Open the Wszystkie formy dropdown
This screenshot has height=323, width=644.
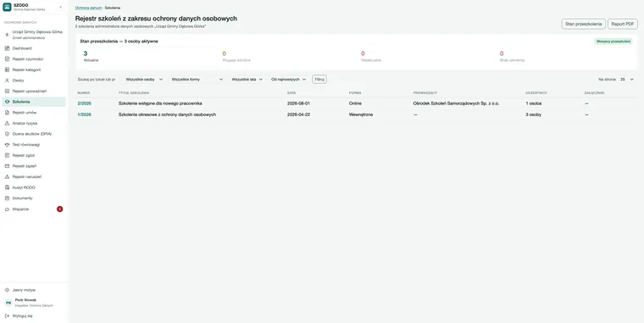click(197, 80)
